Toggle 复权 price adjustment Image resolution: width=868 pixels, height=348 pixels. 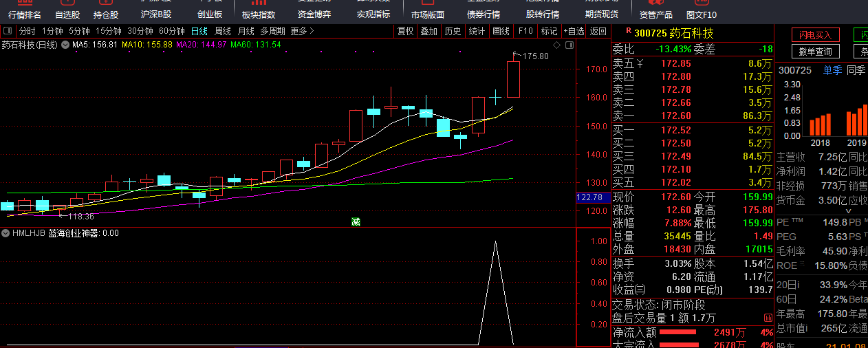pyautogui.click(x=406, y=31)
